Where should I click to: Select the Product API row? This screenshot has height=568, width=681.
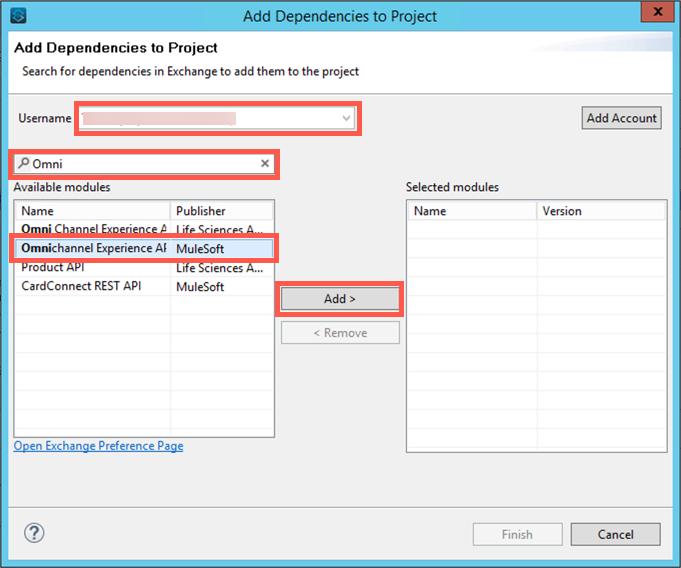click(x=144, y=267)
